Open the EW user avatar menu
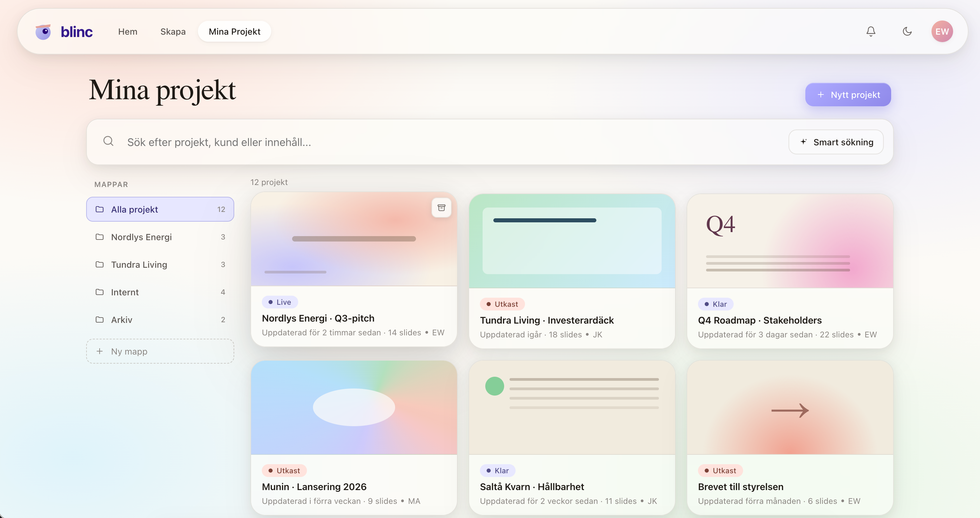 click(942, 31)
